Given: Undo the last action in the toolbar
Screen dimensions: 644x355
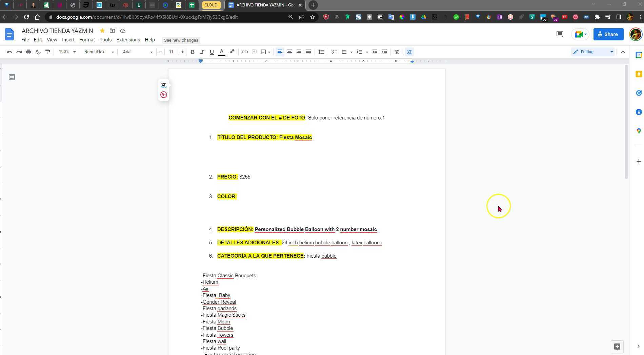Looking at the screenshot, I should click(9, 52).
